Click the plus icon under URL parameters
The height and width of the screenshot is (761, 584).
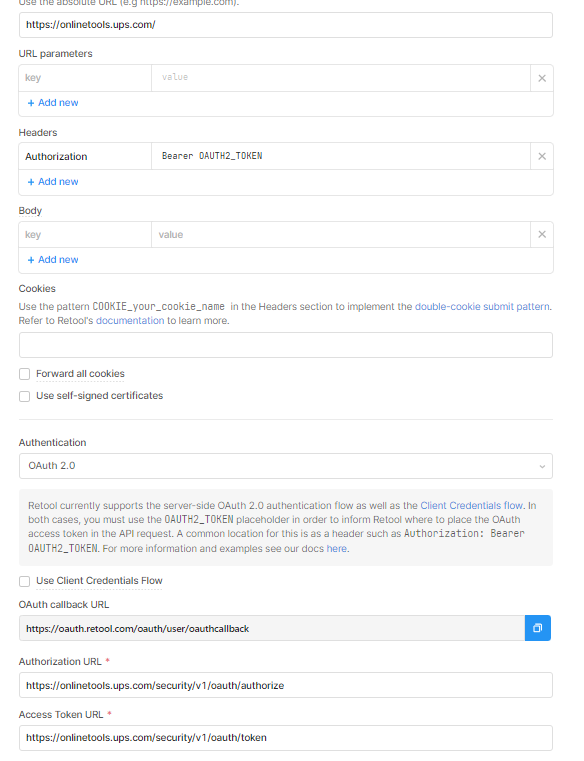click(x=31, y=103)
